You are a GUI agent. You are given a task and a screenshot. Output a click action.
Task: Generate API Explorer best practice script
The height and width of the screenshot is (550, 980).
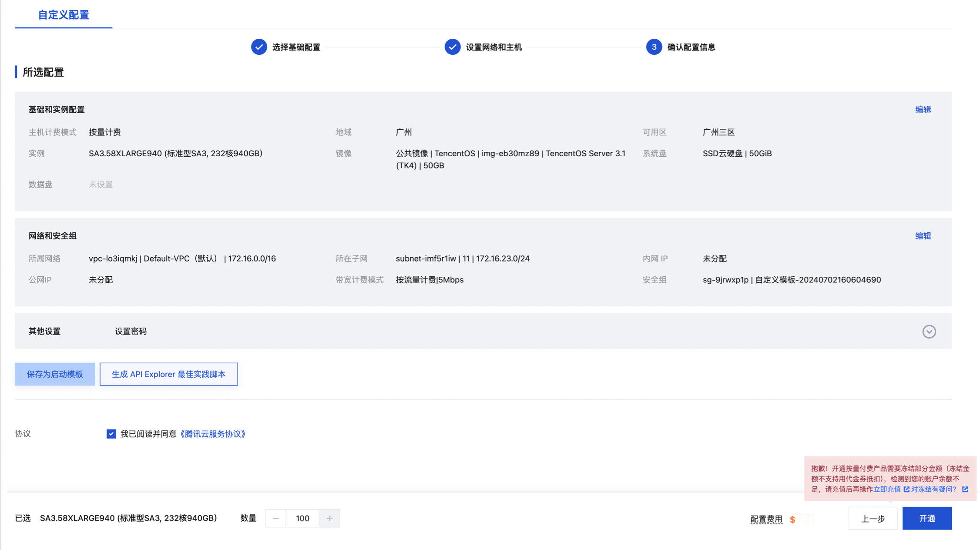pyautogui.click(x=168, y=374)
